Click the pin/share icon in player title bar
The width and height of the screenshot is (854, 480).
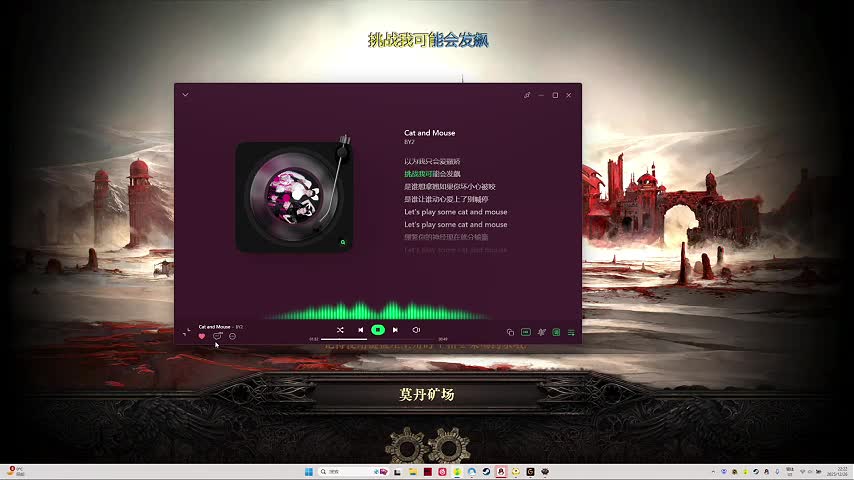(x=527, y=95)
